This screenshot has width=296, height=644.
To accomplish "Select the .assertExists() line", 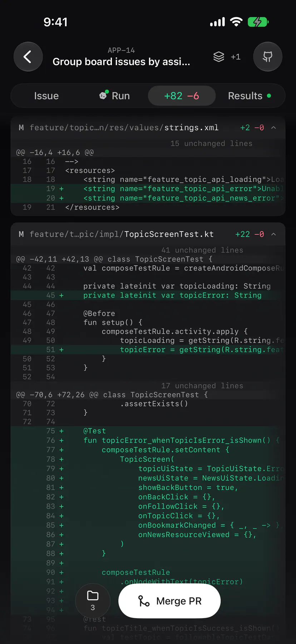I will 148,404.
